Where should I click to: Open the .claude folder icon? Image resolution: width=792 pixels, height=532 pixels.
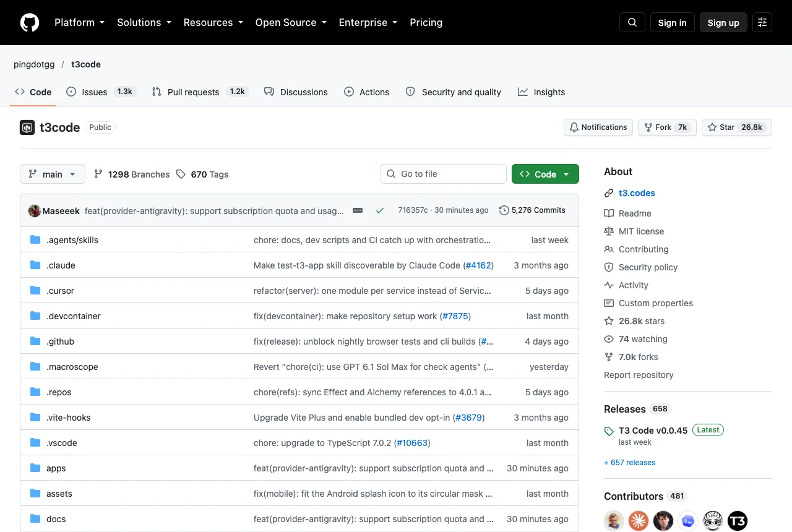click(35, 265)
